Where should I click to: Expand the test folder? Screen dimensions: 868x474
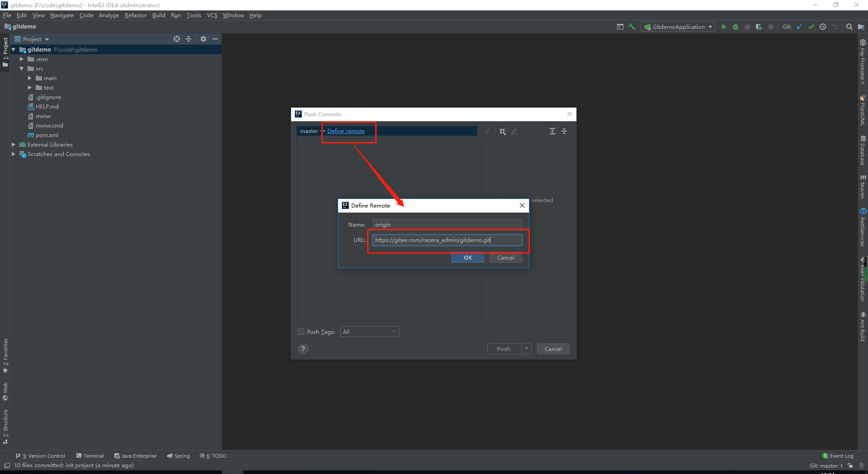pos(29,88)
